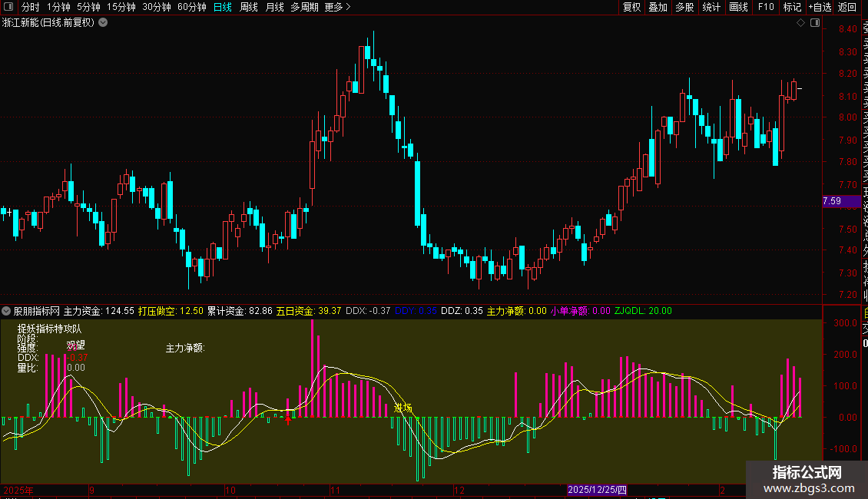Switch to 月线 monthly chart
This screenshot has height=499, width=868.
tap(274, 7)
